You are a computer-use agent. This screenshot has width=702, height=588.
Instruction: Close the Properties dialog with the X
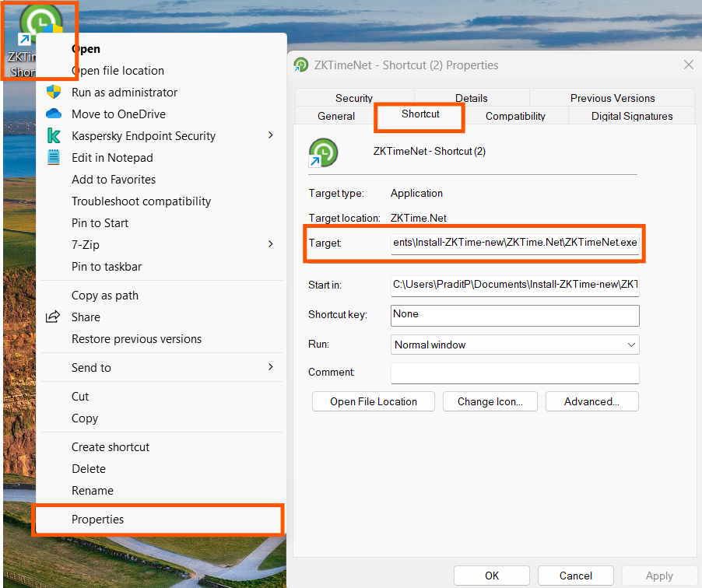pos(689,65)
